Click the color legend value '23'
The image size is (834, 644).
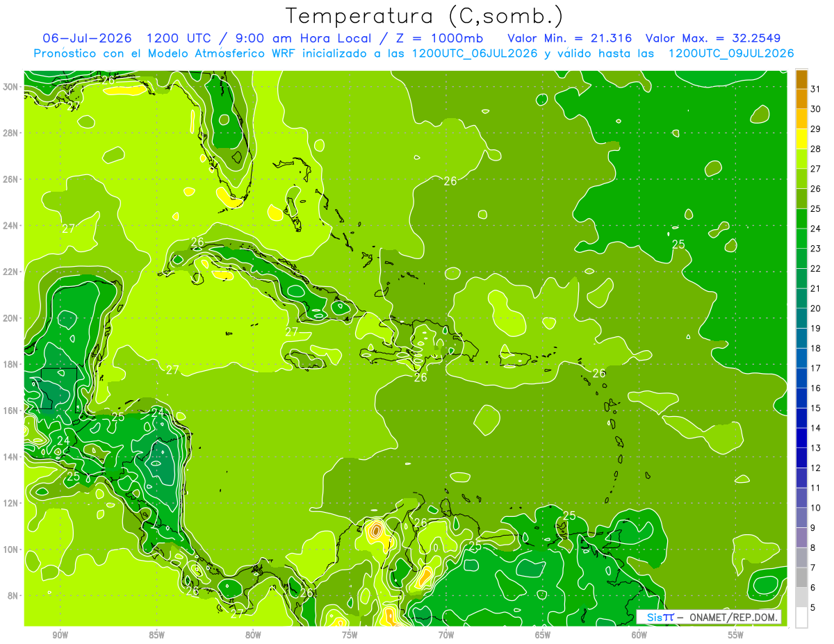[816, 249]
